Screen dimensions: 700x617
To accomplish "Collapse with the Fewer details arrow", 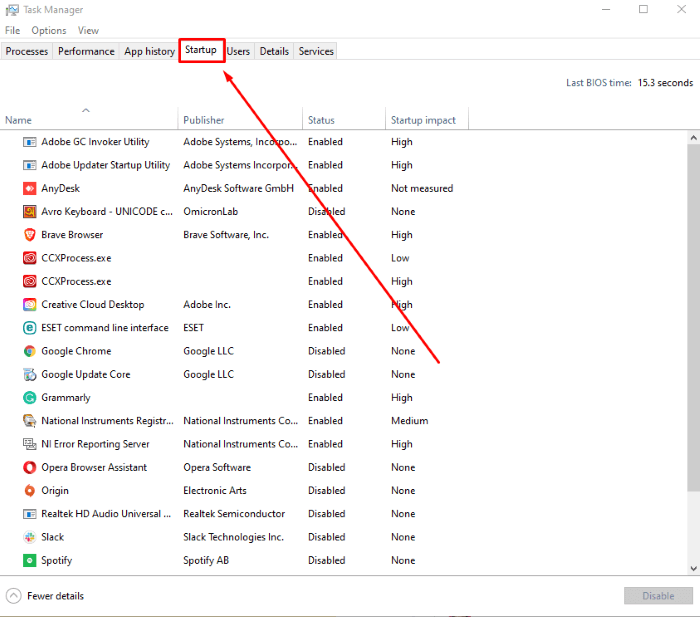I will click(14, 596).
